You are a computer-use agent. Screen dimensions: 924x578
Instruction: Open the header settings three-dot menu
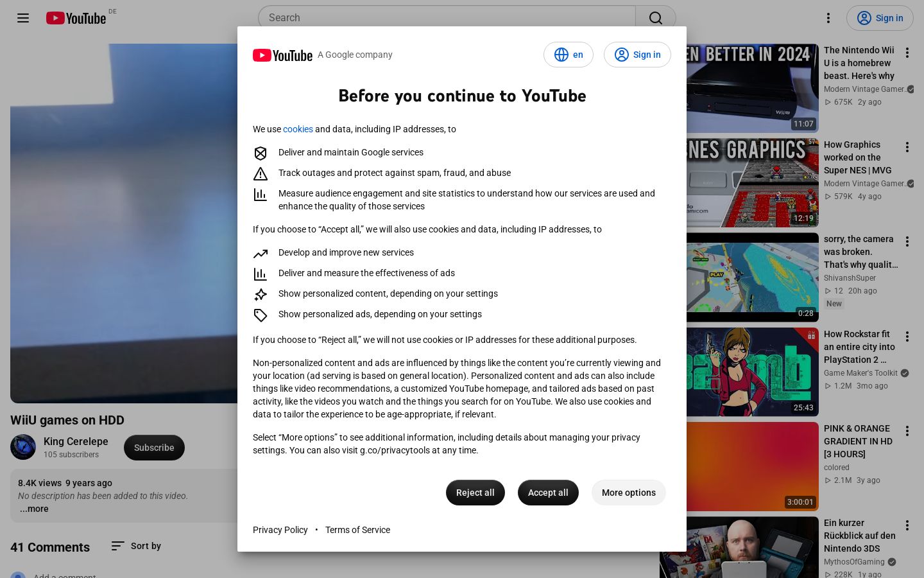pyautogui.click(x=828, y=18)
